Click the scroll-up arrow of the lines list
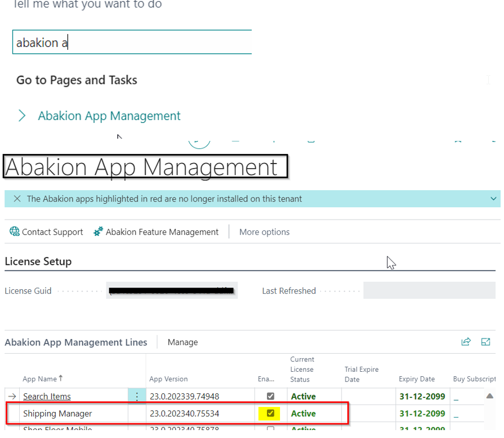The height and width of the screenshot is (438, 504). pyautogui.click(x=490, y=396)
